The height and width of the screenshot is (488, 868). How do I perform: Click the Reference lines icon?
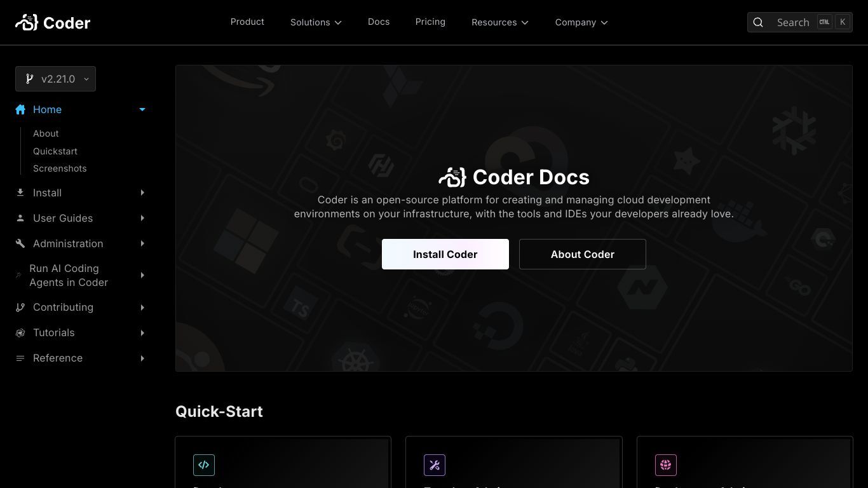point(20,358)
